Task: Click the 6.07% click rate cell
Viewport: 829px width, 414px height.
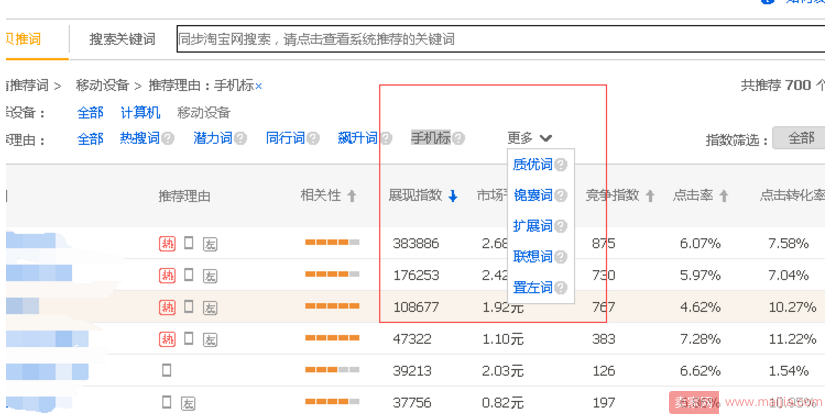Action: point(701,244)
